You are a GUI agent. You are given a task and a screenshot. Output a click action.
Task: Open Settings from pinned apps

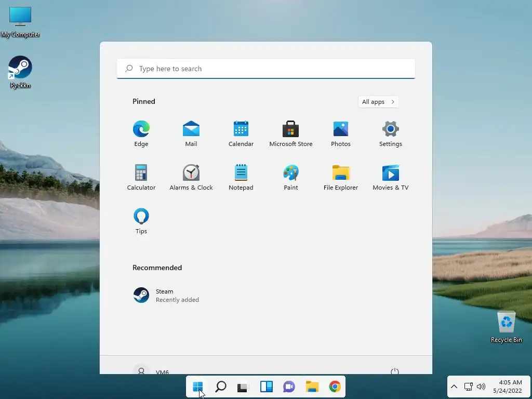[391, 134]
